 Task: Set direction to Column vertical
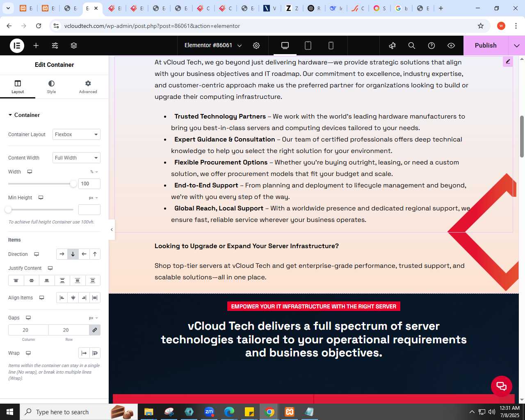73,254
